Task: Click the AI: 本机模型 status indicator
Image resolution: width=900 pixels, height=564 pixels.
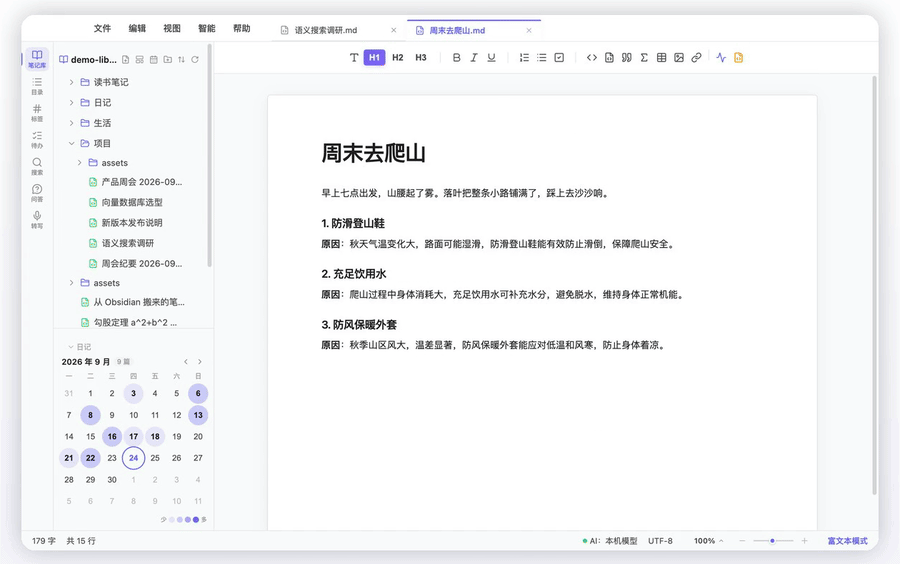Action: [x=610, y=541]
